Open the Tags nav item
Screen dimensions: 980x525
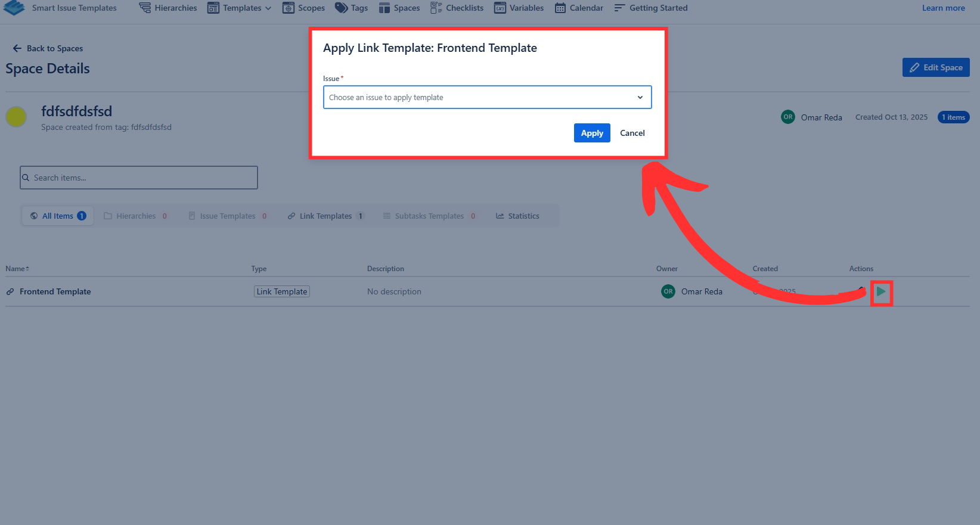click(x=351, y=8)
